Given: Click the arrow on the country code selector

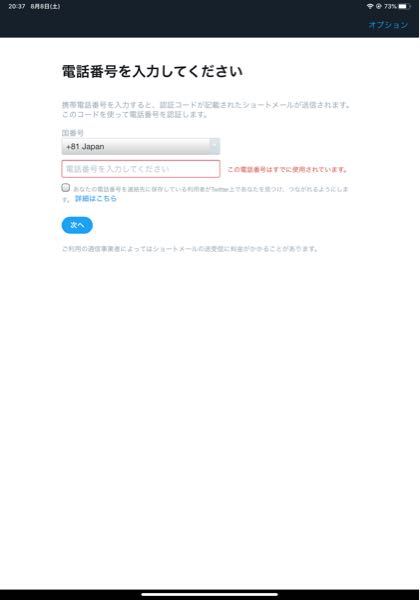Looking at the screenshot, I should pyautogui.click(x=215, y=146).
